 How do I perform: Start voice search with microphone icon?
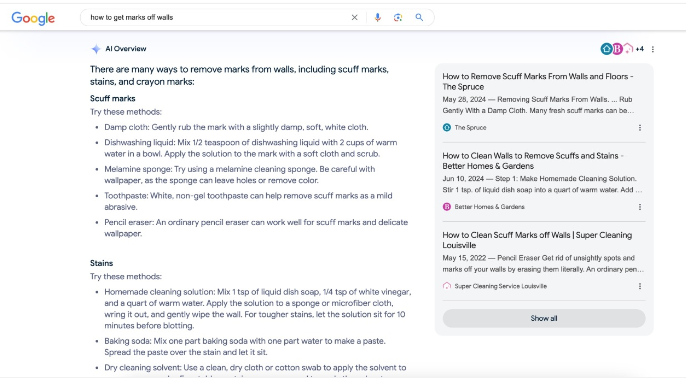pos(378,18)
